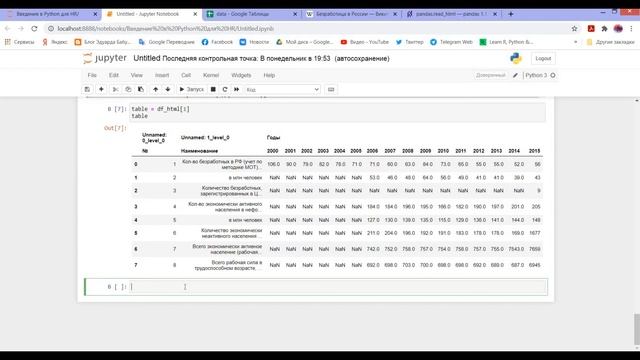Reload the current page
The image size is (640, 360).
(34, 29)
